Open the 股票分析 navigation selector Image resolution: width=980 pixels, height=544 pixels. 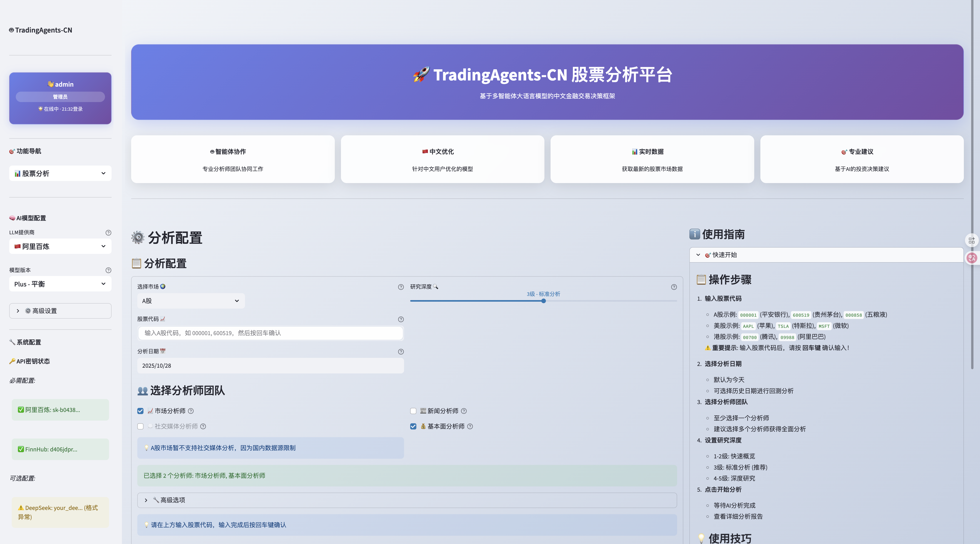tap(60, 173)
